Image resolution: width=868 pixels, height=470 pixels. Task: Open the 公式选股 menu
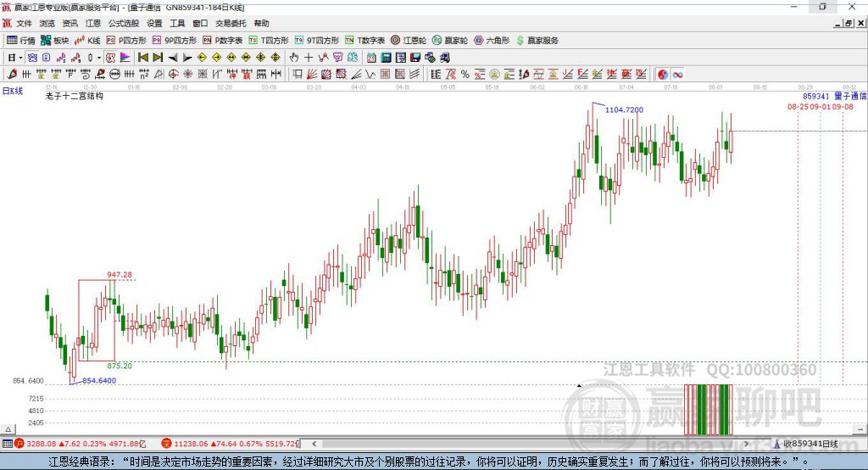point(123,24)
